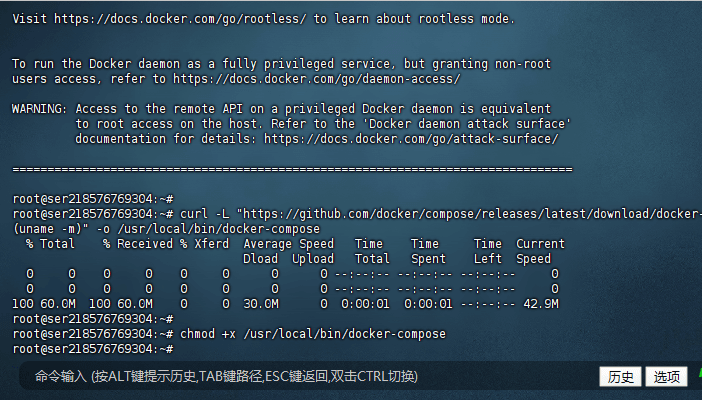Open the docs.docker.com/go/attack-surface/ link

(x=411, y=139)
